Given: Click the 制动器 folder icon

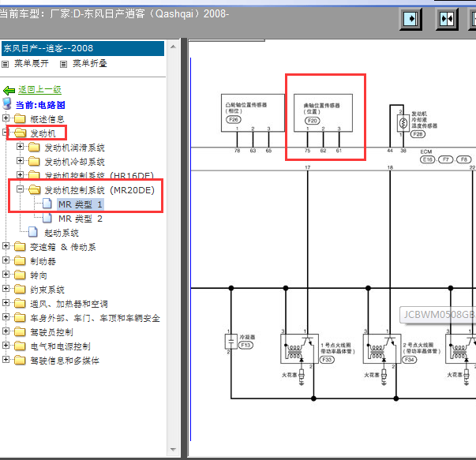Looking at the screenshot, I should [x=20, y=260].
